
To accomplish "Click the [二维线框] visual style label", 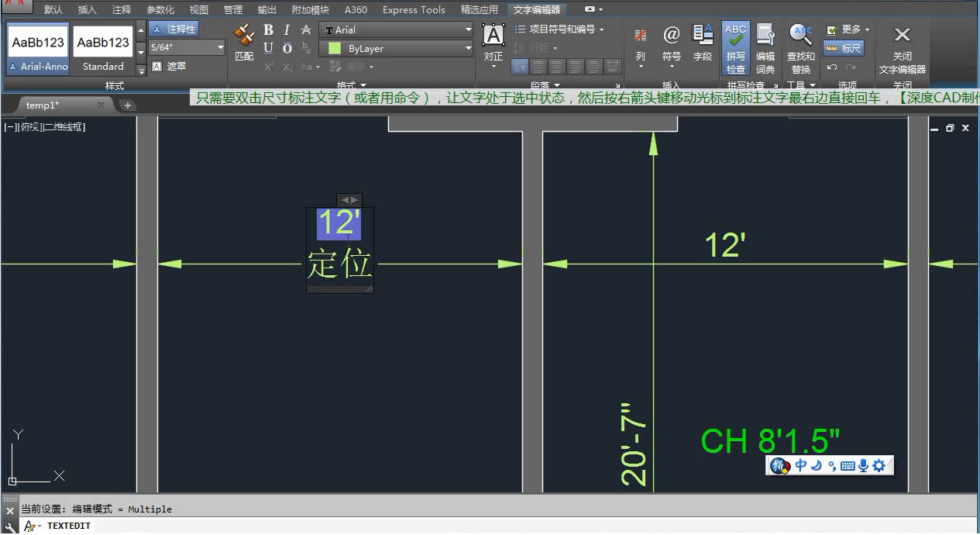I will point(63,127).
